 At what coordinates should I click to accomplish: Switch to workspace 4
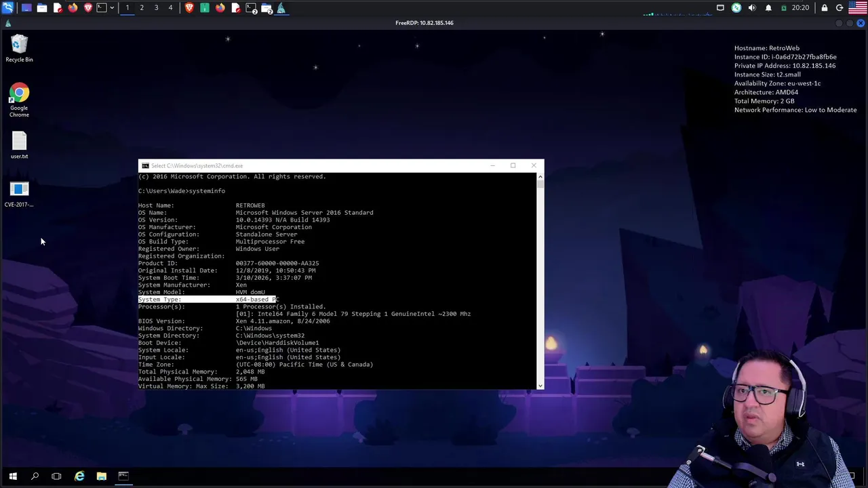pyautogui.click(x=170, y=7)
